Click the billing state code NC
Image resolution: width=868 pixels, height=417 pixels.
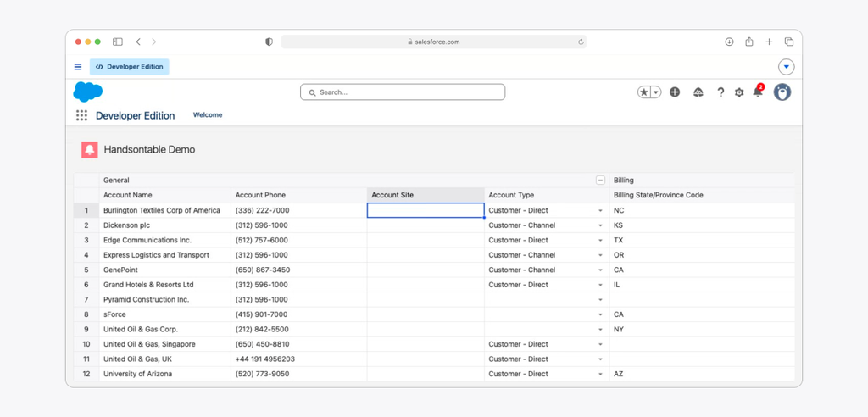tap(619, 211)
